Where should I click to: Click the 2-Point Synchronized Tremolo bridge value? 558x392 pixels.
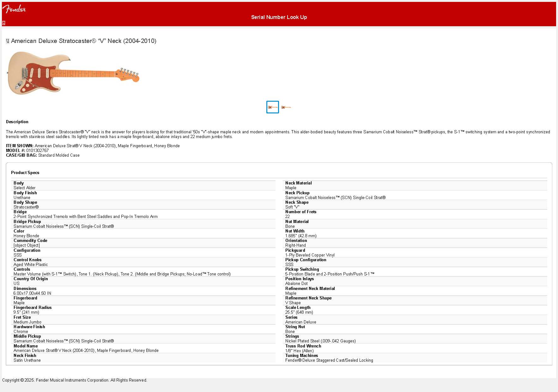[86, 216]
